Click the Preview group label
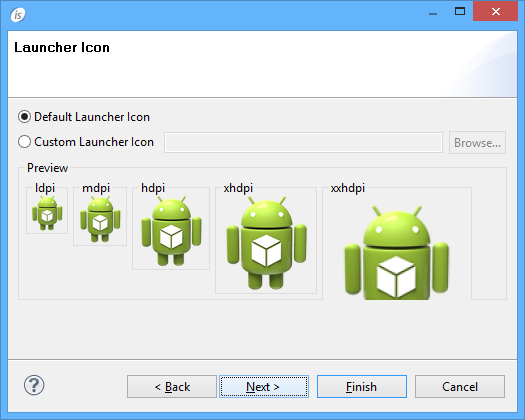 pos(48,168)
